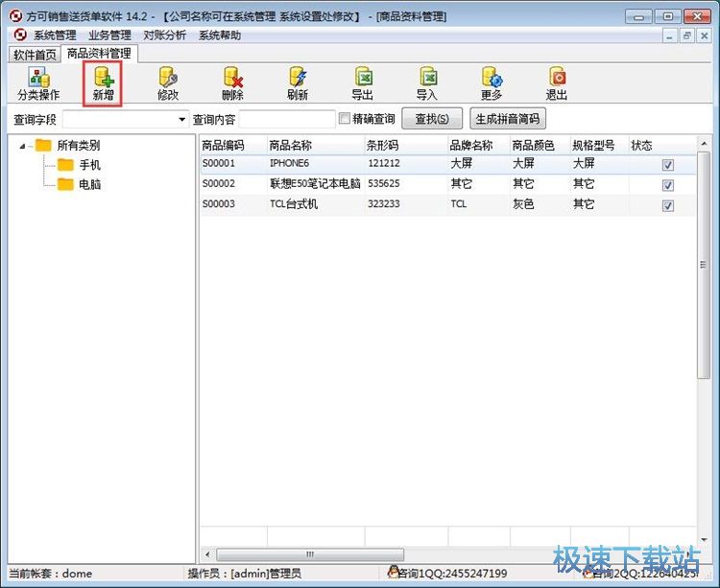The width and height of the screenshot is (720, 588).
Task: Click the 新增 add product icon
Action: click(103, 83)
